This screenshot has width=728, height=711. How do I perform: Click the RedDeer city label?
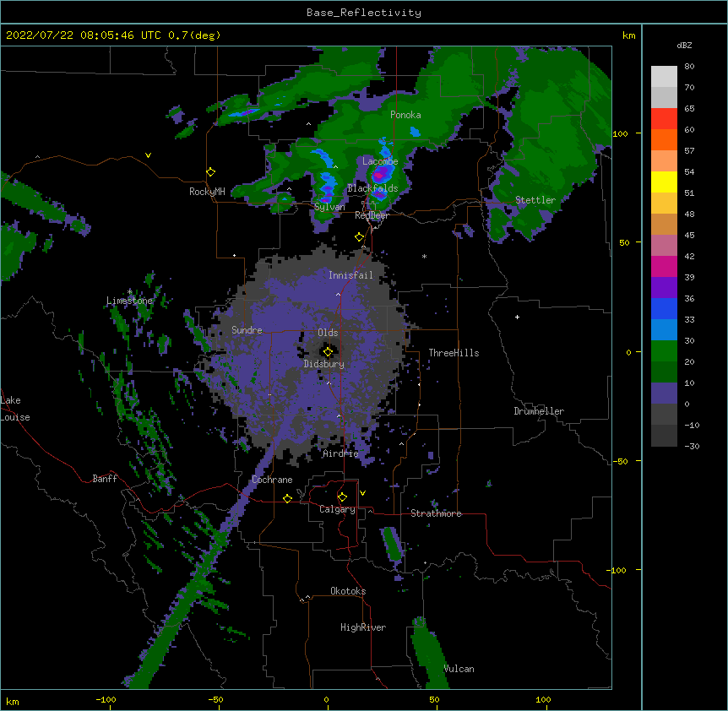pyautogui.click(x=372, y=215)
